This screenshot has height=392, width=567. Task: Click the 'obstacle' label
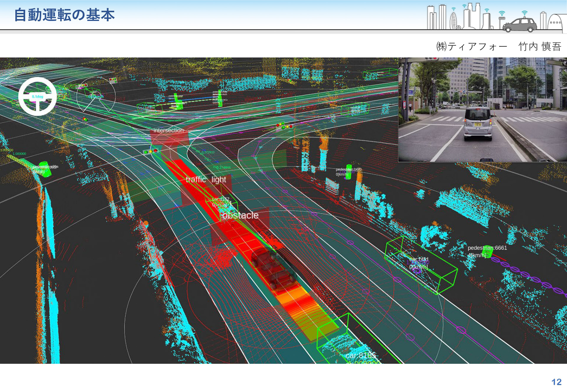coord(240,215)
